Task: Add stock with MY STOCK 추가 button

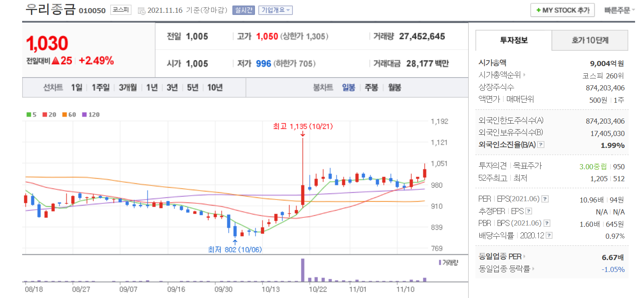Action: coord(562,10)
